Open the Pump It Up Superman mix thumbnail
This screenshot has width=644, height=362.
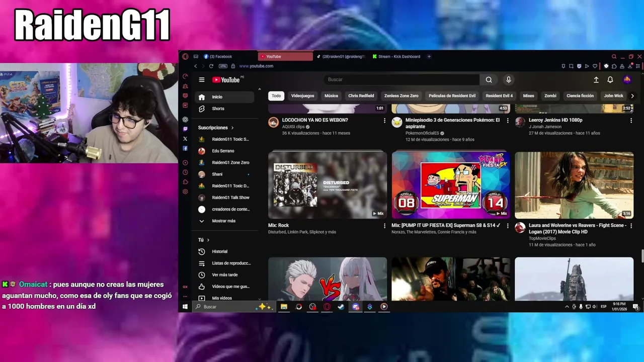point(451,185)
